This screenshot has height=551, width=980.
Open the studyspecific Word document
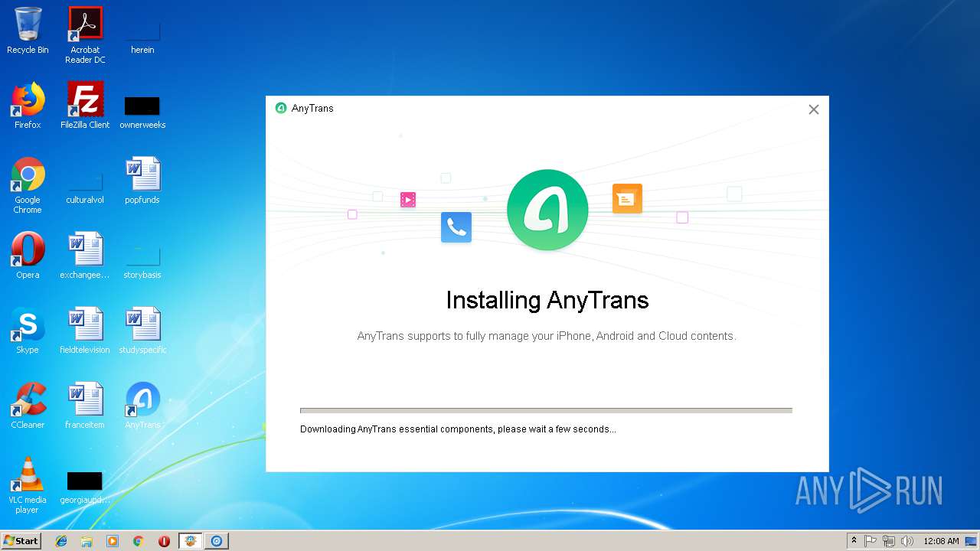coord(142,331)
